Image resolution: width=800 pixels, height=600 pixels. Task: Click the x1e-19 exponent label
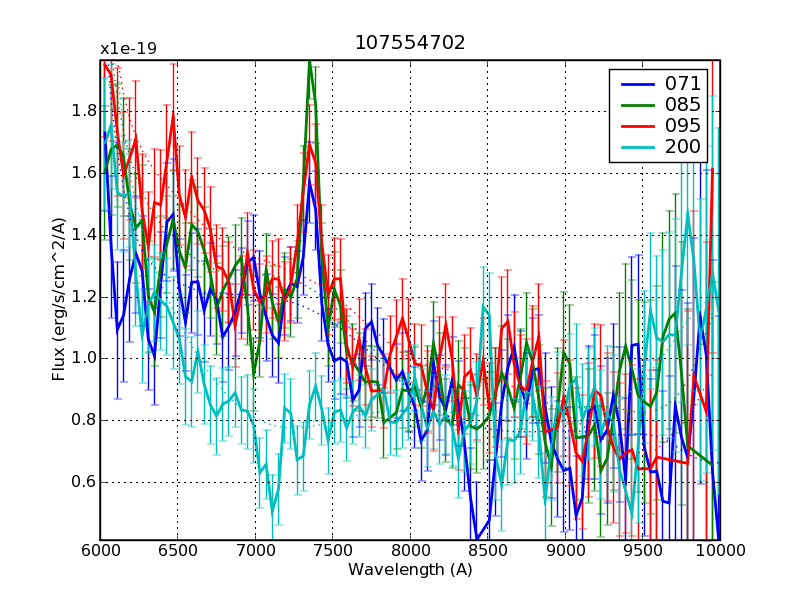pyautogui.click(x=128, y=49)
